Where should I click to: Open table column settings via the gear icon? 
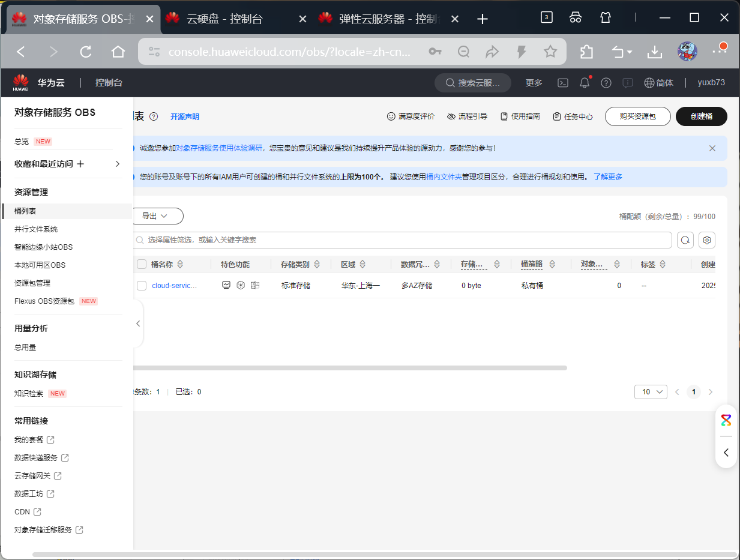coord(707,240)
